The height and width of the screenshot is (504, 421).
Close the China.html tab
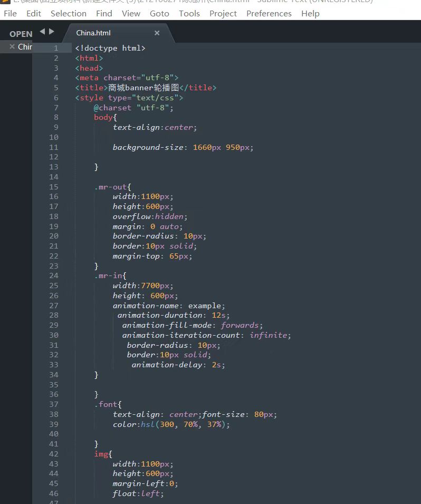(x=157, y=33)
